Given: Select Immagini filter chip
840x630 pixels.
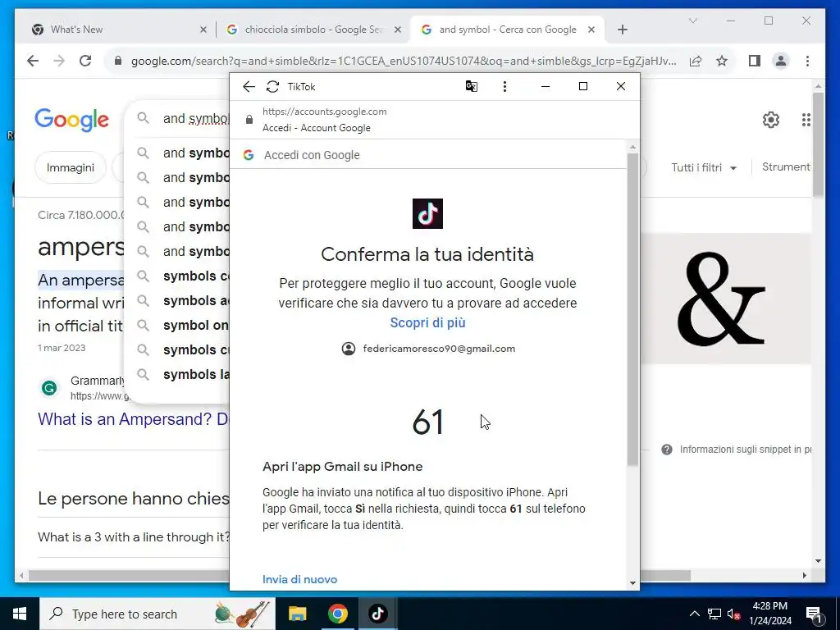Looking at the screenshot, I should (x=71, y=167).
